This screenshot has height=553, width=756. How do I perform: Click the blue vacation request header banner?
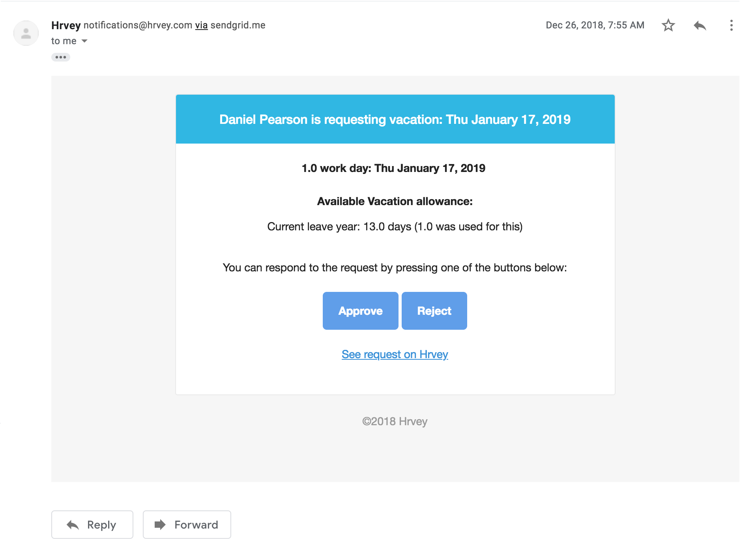(x=395, y=119)
